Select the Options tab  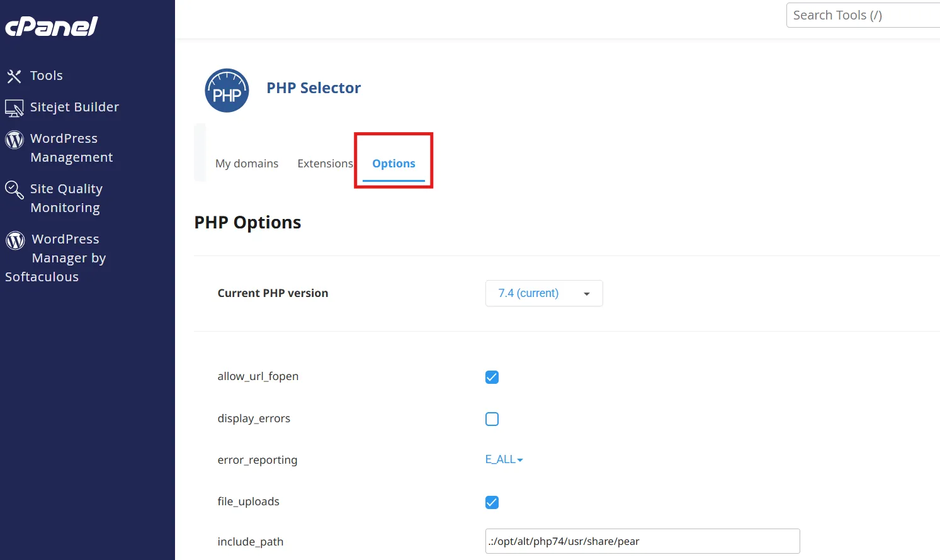point(394,164)
